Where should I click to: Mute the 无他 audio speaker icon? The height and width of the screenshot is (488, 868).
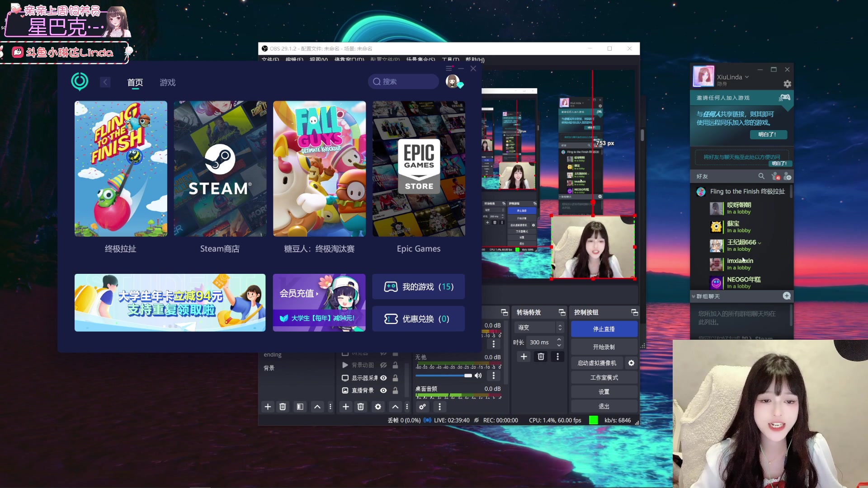point(478,375)
